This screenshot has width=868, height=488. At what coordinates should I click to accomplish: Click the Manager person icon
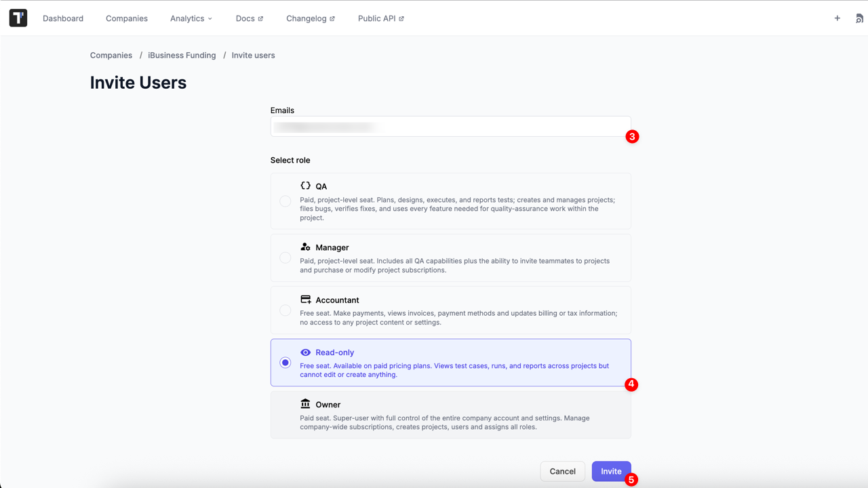[305, 247]
